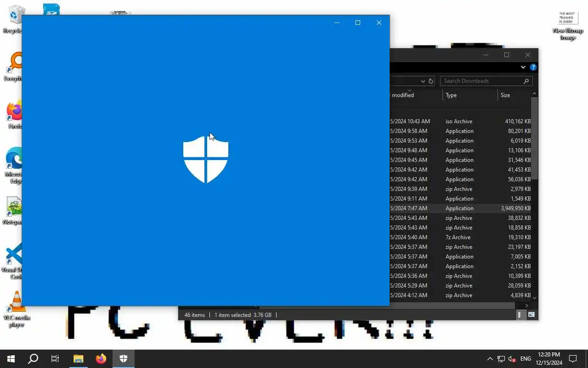The width and height of the screenshot is (588, 368).
Task: Show hidden system tray icons
Action: (490, 359)
